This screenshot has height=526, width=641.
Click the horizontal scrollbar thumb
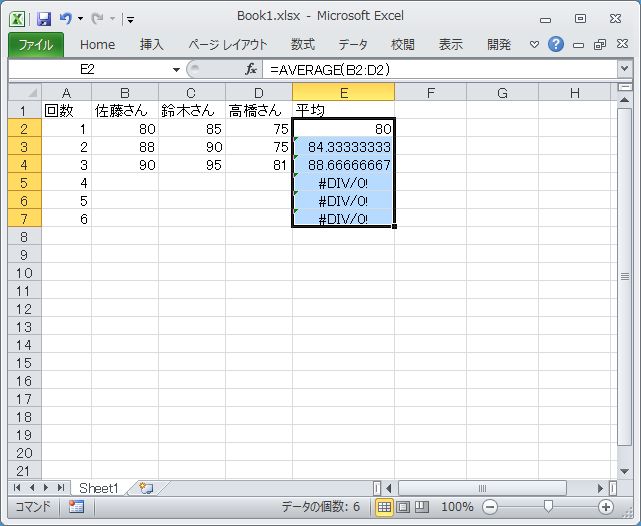[x=482, y=488]
